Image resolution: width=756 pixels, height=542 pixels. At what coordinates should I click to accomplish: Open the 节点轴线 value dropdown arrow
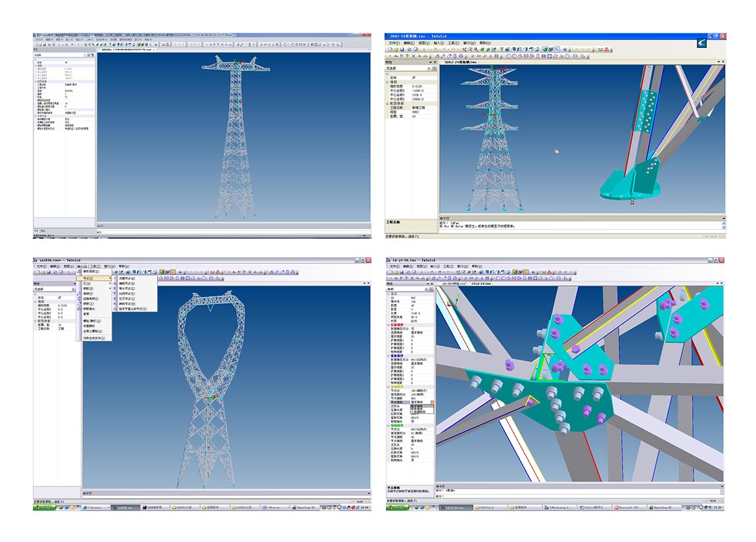coord(432,402)
